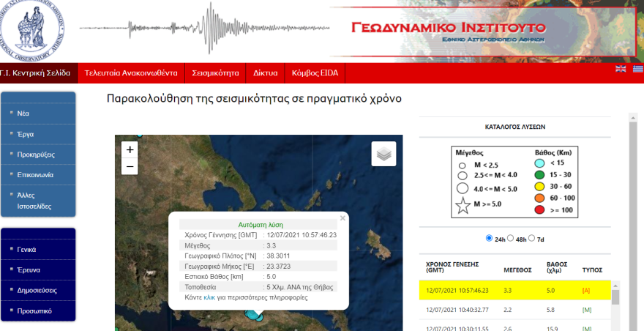Select the 24h time range

[489, 238]
